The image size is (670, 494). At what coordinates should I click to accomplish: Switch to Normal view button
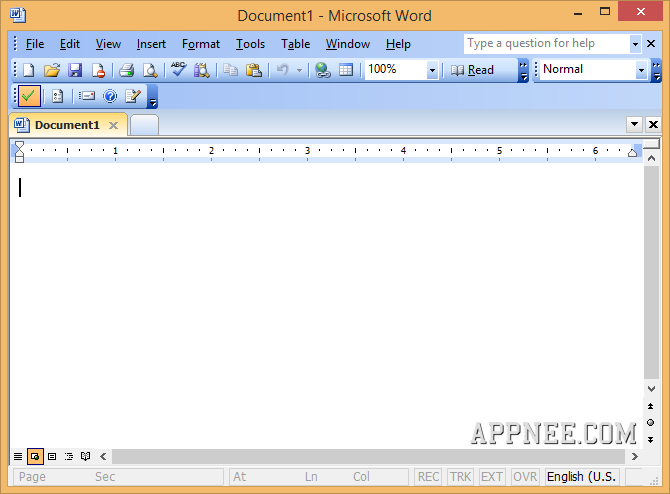pos(18,456)
